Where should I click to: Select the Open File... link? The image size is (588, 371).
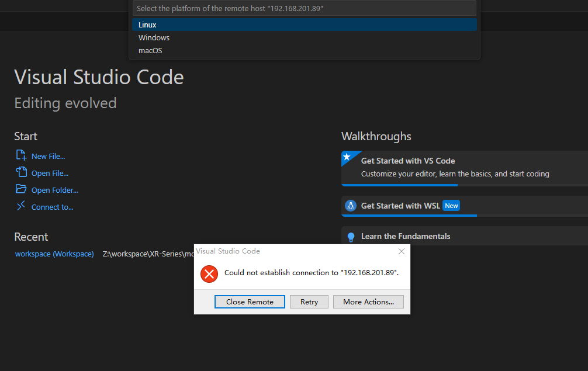pyautogui.click(x=50, y=173)
